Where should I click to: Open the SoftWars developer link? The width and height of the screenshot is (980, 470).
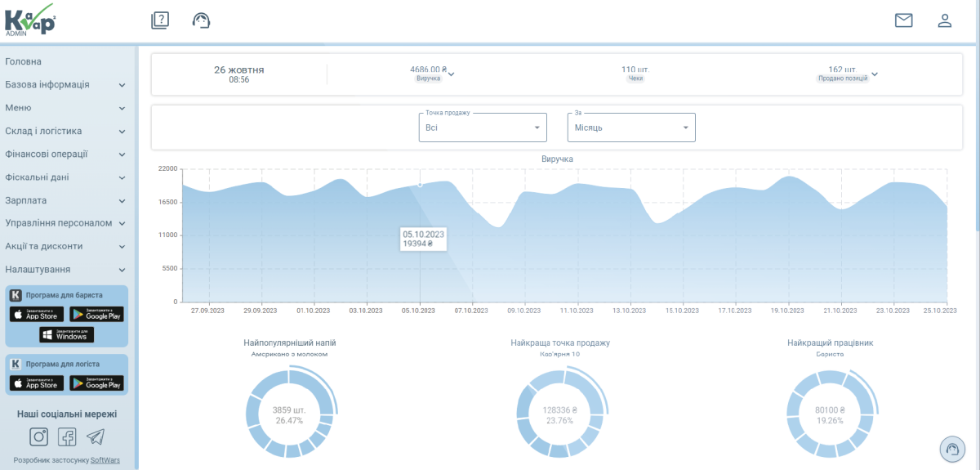(105, 460)
